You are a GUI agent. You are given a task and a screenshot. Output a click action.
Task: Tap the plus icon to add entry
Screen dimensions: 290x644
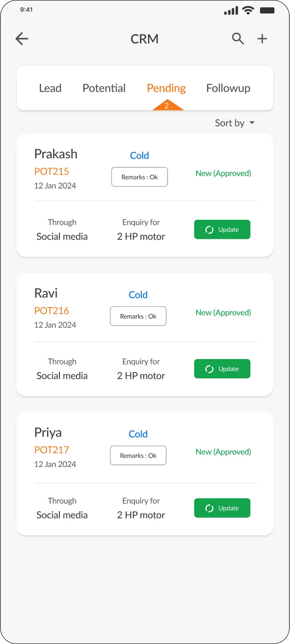coord(262,39)
